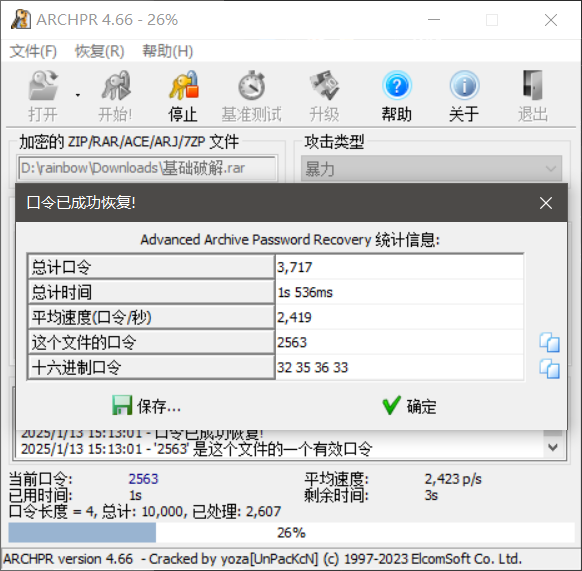Click the average speed 2,423 p/s
Viewport: 582px width, 571px height.
[453, 479]
